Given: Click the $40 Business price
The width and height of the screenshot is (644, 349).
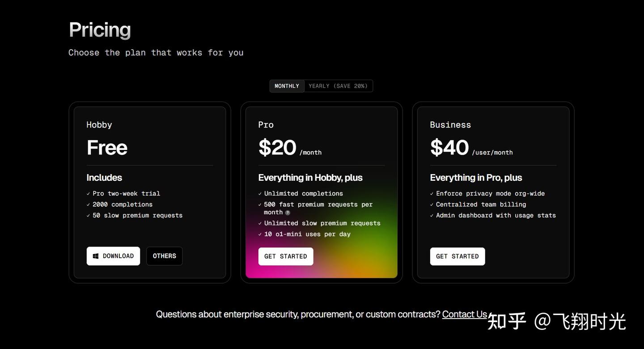Looking at the screenshot, I should point(449,148).
